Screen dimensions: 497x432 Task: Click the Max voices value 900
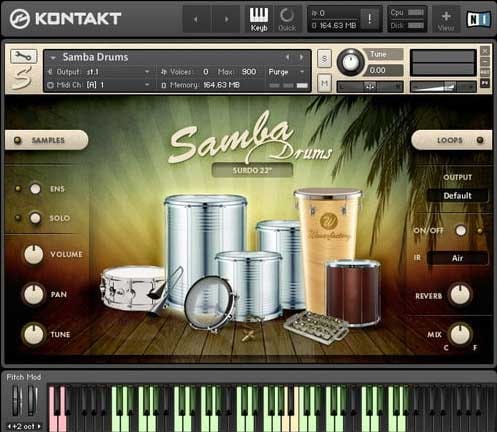249,72
